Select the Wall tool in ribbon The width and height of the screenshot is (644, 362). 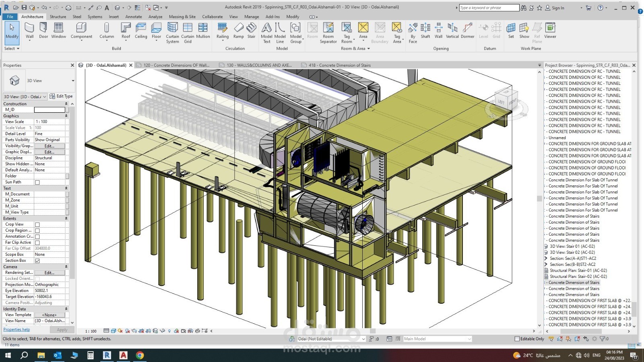pos(29,31)
